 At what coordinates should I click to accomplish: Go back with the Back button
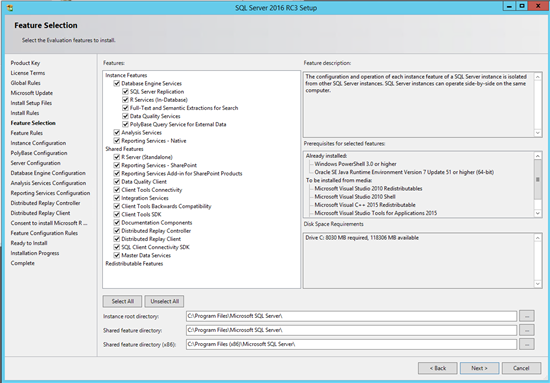438,368
